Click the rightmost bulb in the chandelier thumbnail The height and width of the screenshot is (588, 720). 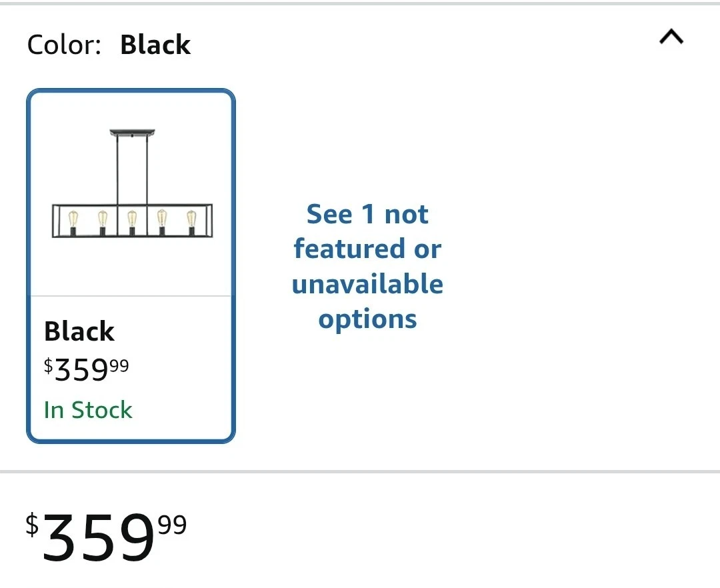coord(191,220)
